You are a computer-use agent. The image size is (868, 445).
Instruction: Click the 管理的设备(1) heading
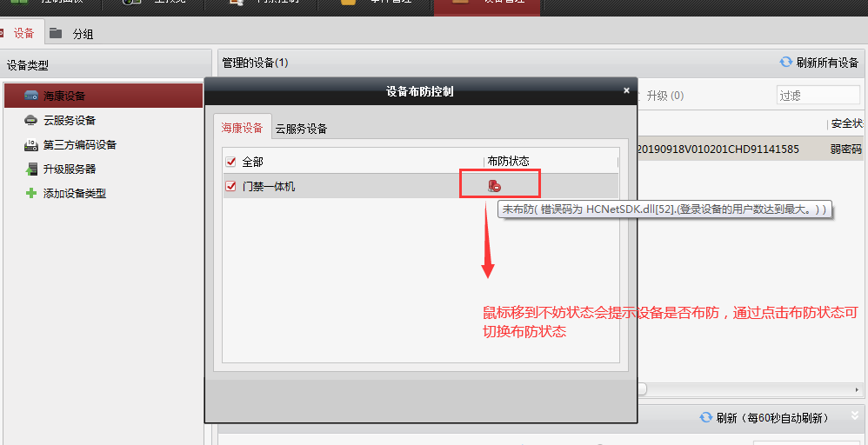tap(255, 63)
